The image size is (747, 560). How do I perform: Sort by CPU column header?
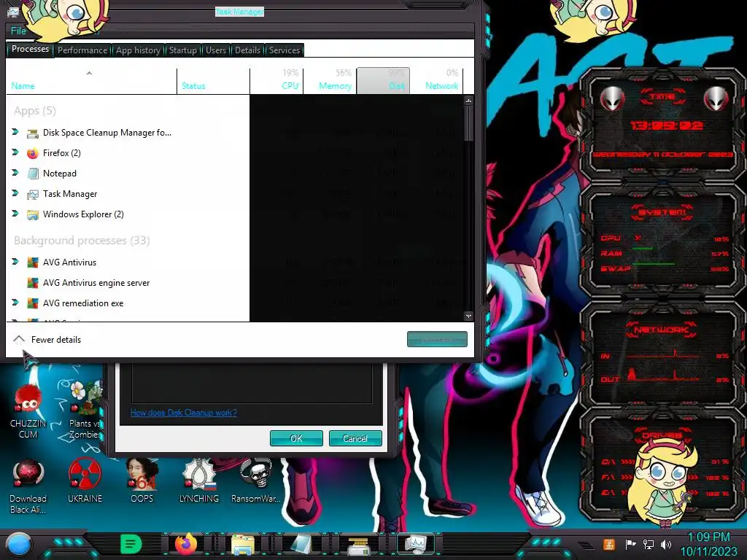276,81
